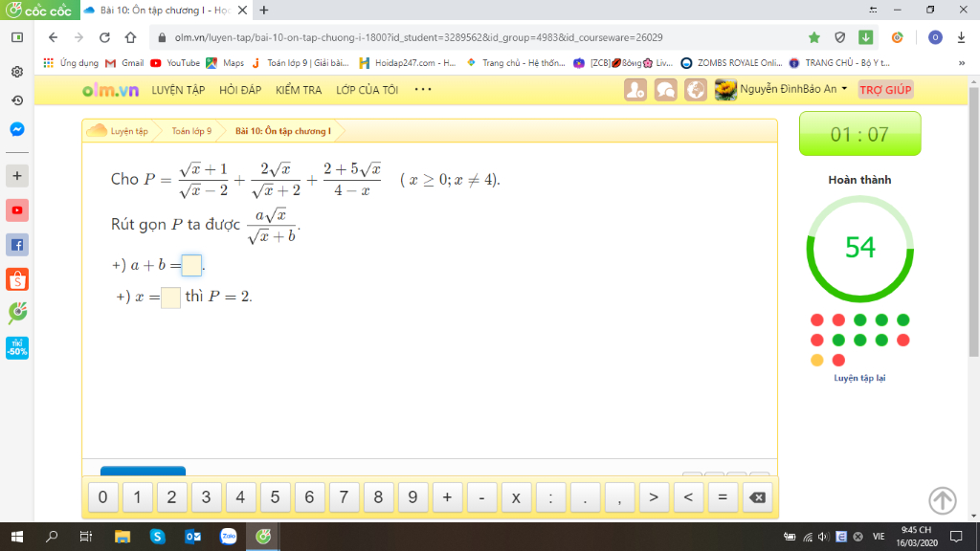Screen dimensions: 980x551
Task: Open the globe notifications icon
Action: click(x=695, y=90)
